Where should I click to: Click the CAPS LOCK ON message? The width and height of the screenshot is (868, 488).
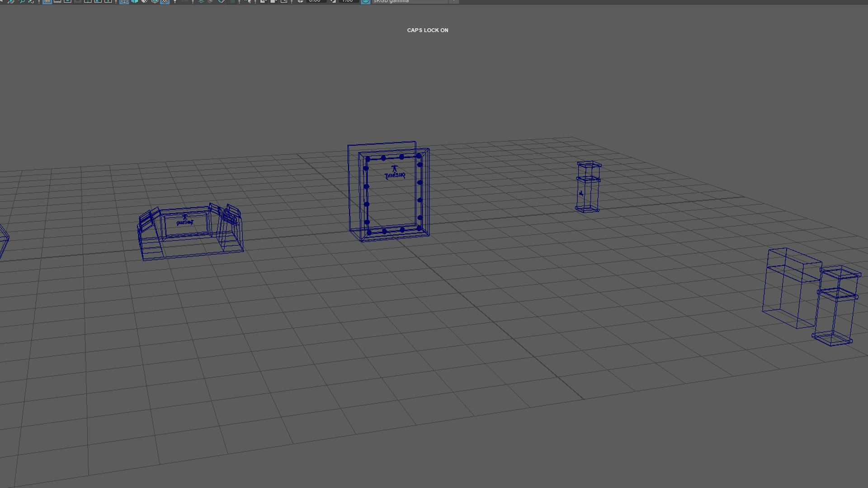click(428, 30)
